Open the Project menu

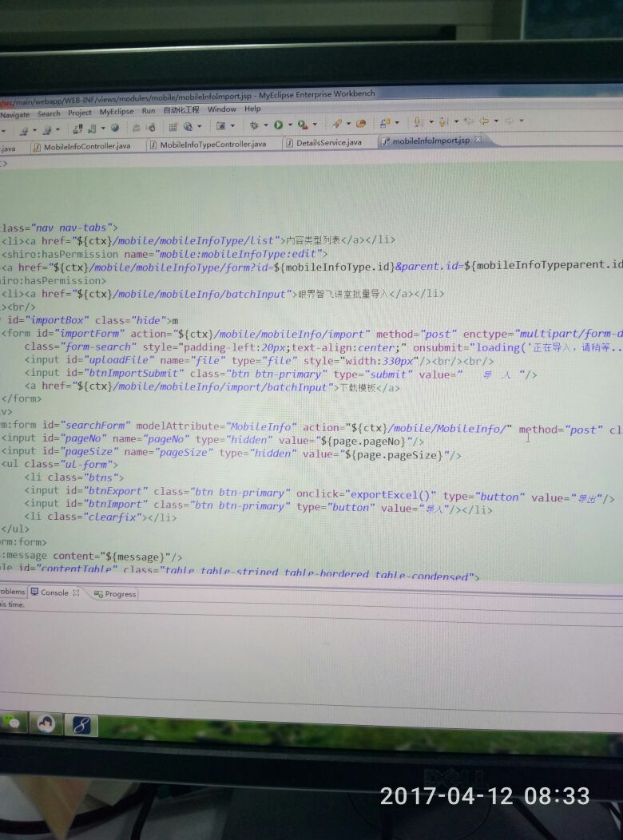[79, 113]
